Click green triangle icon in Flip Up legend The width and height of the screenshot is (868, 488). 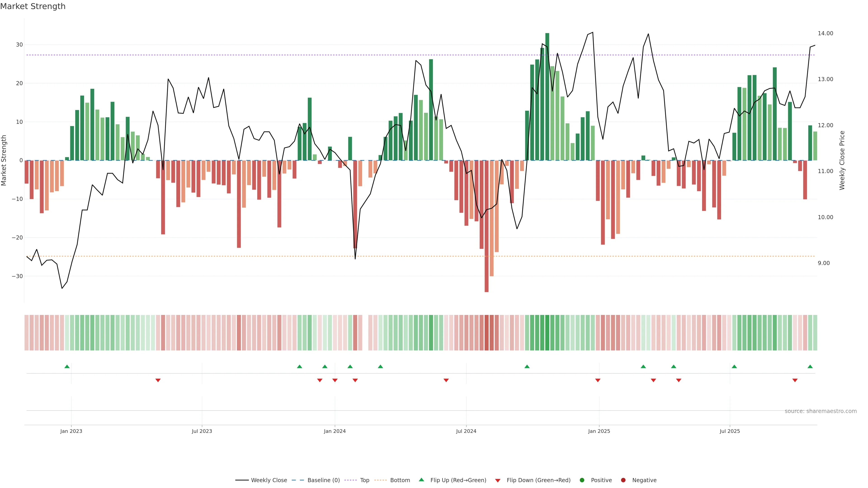421,480
